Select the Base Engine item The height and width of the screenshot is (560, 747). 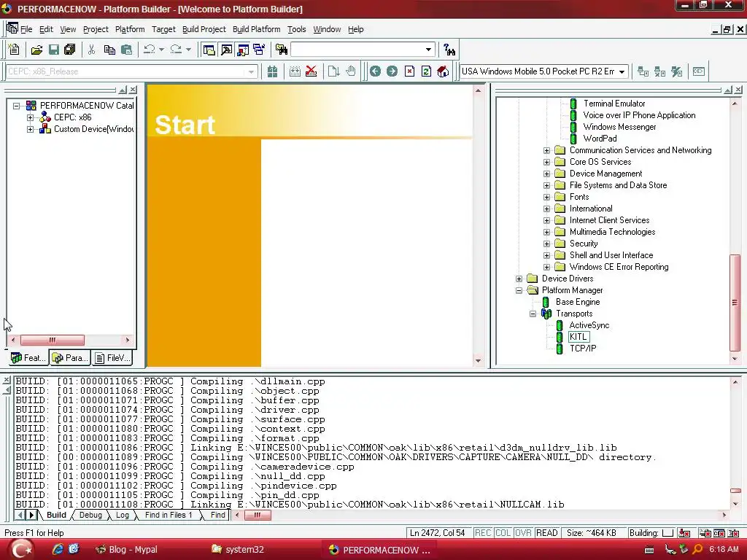point(578,302)
